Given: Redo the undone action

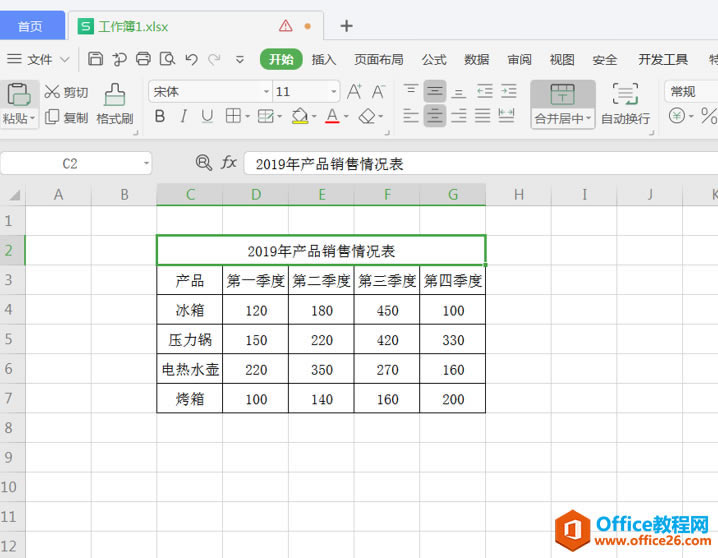Looking at the screenshot, I should pos(214,59).
